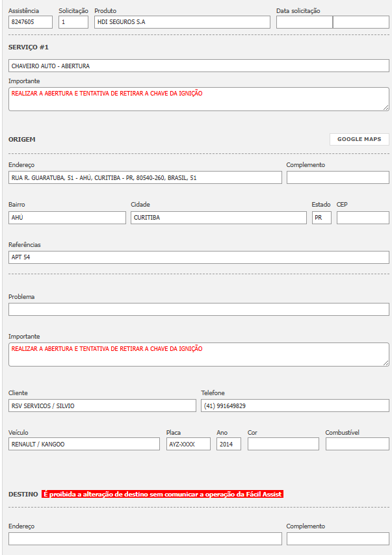
Task: Click the empty Problema field
Action: (x=198, y=309)
